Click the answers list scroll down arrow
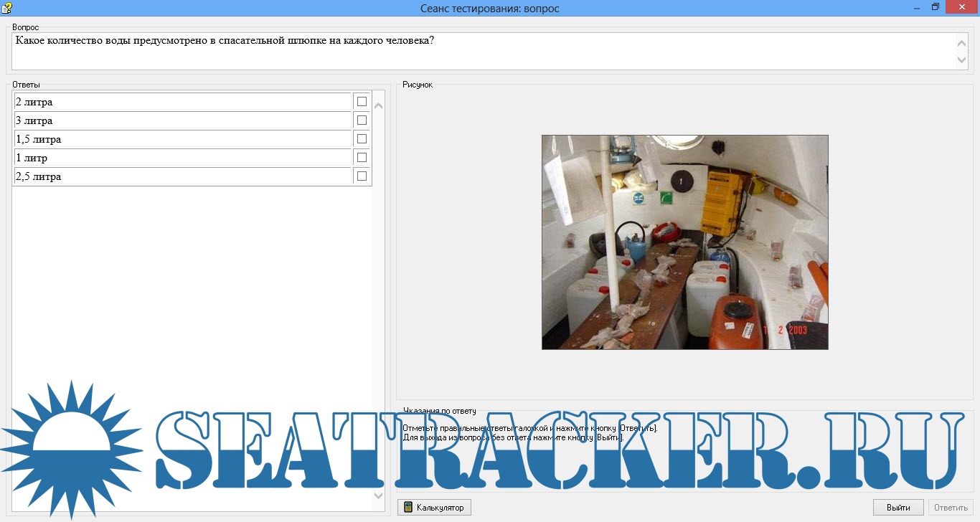Image resolution: width=980 pixels, height=522 pixels. click(x=379, y=495)
